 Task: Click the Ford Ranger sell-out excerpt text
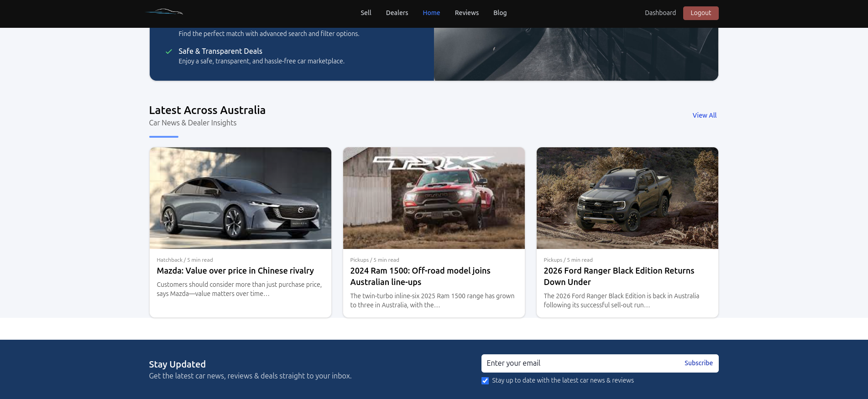[x=622, y=301]
